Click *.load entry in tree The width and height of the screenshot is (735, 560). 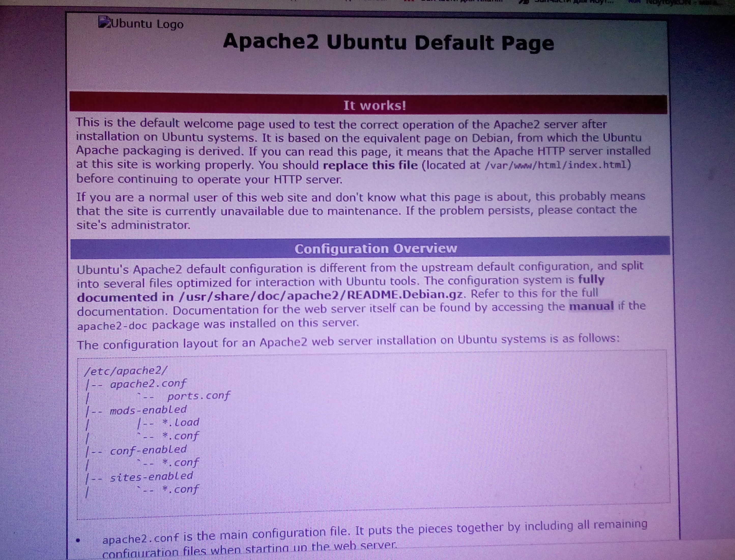(x=180, y=423)
